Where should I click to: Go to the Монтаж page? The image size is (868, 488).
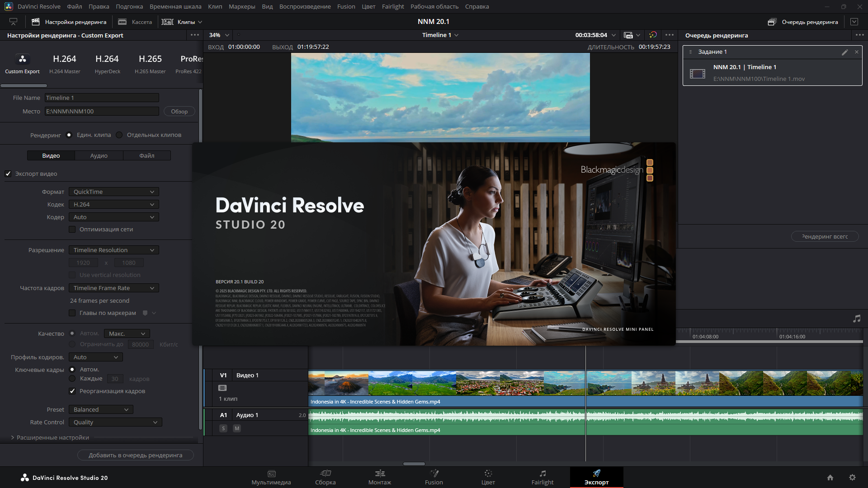[x=380, y=477]
